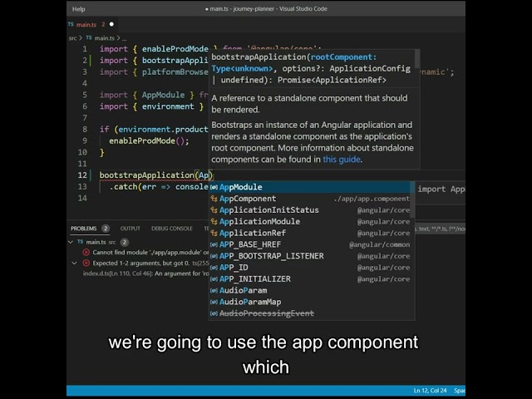The height and width of the screenshot is (399, 532).
Task: Click TS file icon in Problems main.ts row
Action: click(80, 242)
